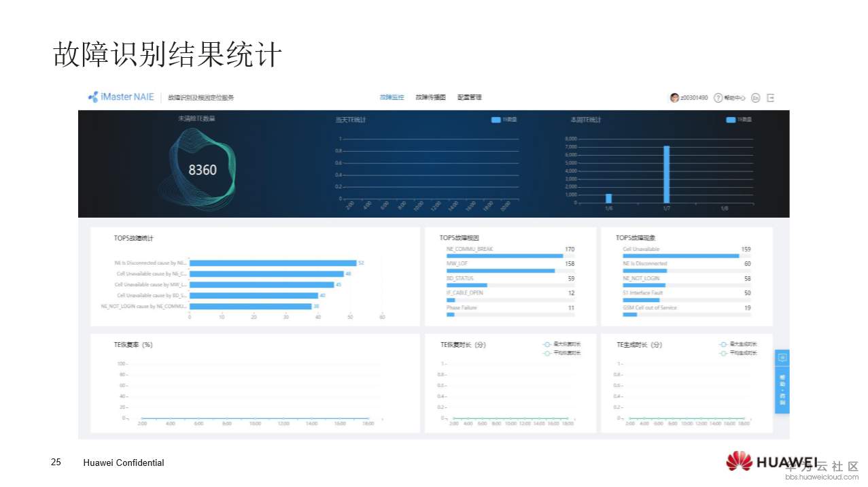
Task: Click the TE恢复率 (%) chart title
Action: click(x=133, y=345)
